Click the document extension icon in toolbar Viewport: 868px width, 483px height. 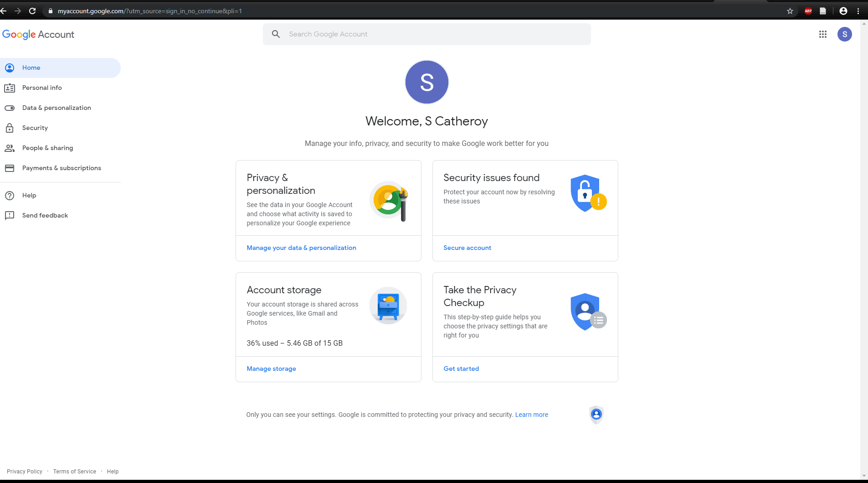coord(823,11)
